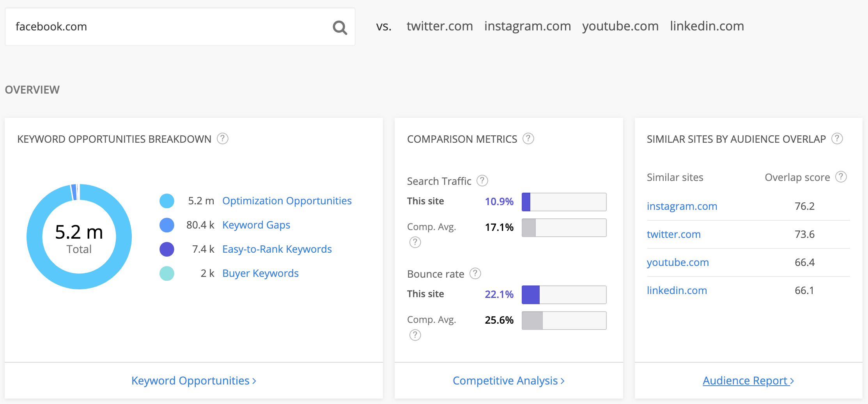View Easy-to-Rank Keywords
The height and width of the screenshot is (404, 868).
276,249
